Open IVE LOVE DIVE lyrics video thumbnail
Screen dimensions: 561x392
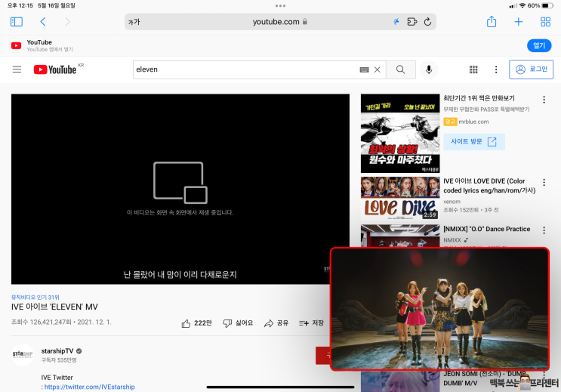400,198
